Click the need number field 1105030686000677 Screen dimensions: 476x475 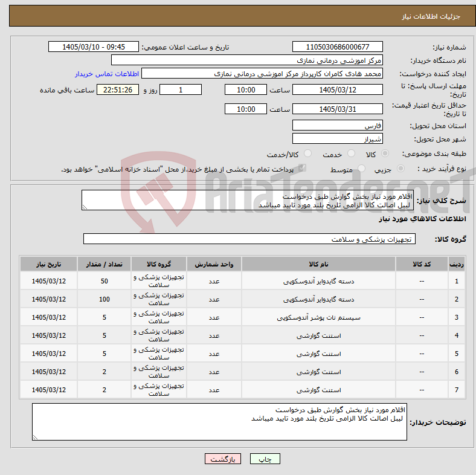click(x=338, y=47)
